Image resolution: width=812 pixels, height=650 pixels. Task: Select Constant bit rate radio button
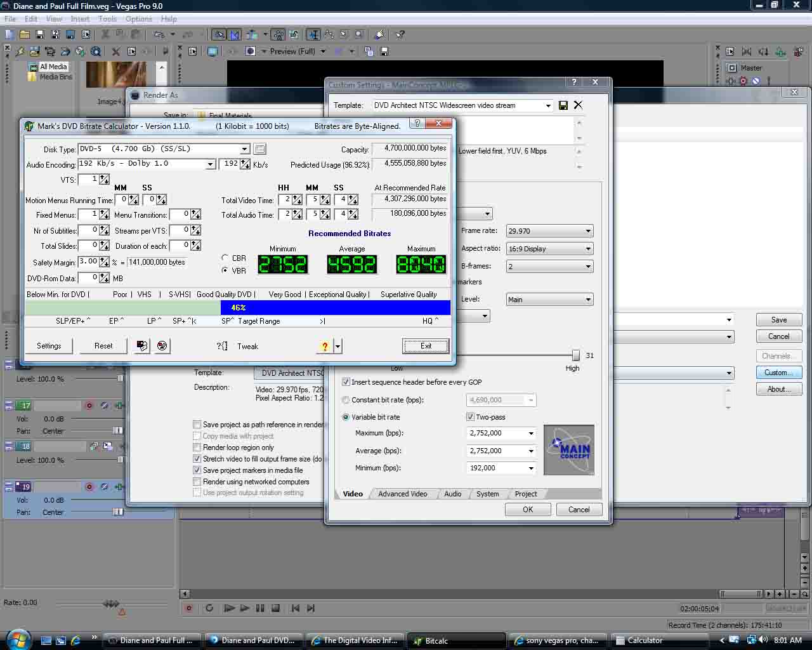tap(346, 400)
